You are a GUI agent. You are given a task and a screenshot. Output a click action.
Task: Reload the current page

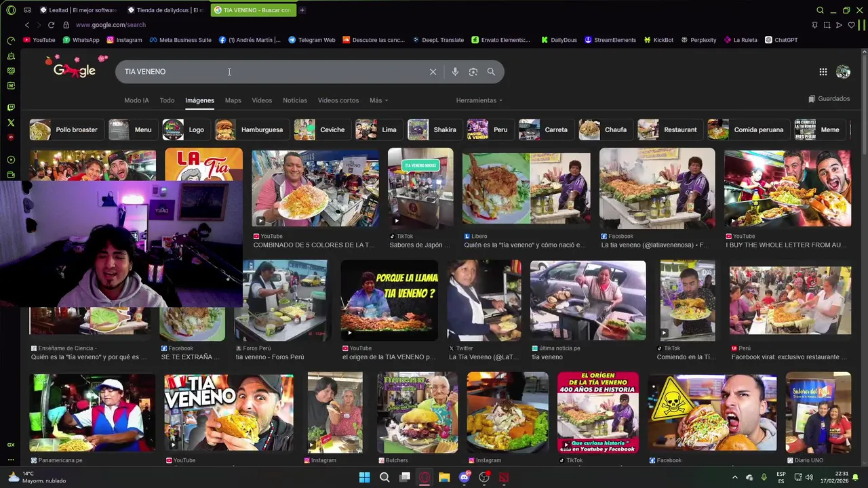point(51,25)
